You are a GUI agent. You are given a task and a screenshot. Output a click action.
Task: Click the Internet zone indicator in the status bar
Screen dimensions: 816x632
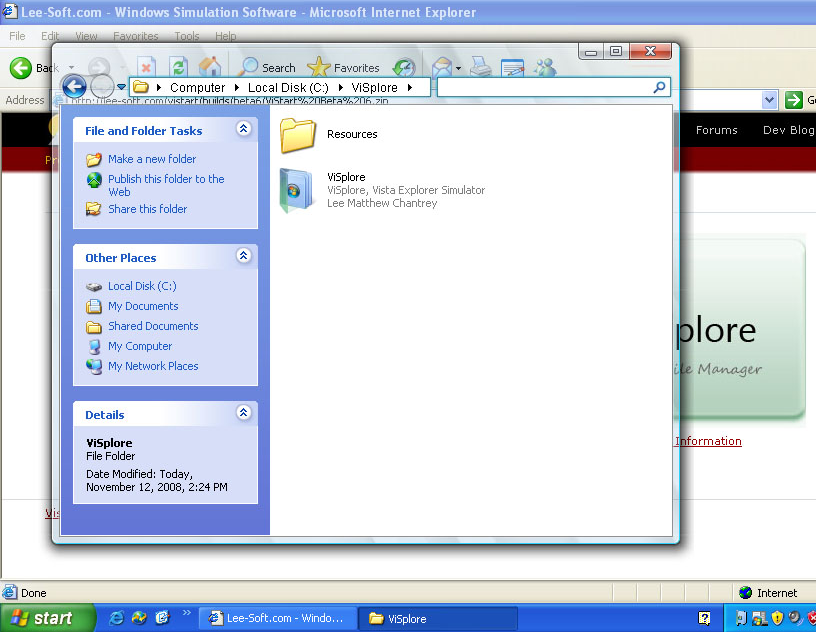click(x=768, y=593)
